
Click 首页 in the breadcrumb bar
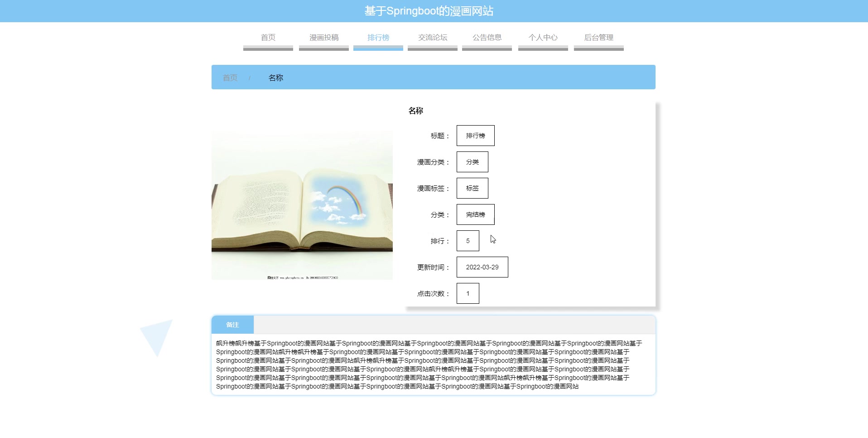click(229, 78)
